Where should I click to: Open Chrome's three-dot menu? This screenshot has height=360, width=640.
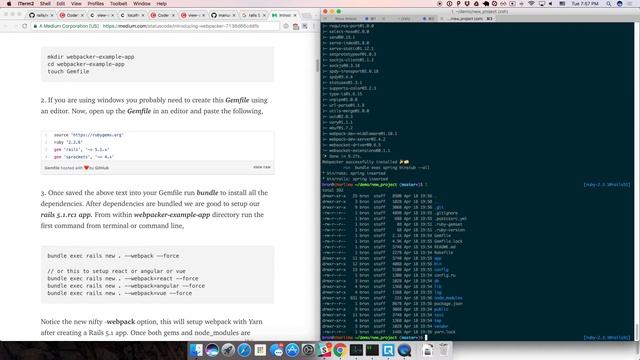(313, 26)
